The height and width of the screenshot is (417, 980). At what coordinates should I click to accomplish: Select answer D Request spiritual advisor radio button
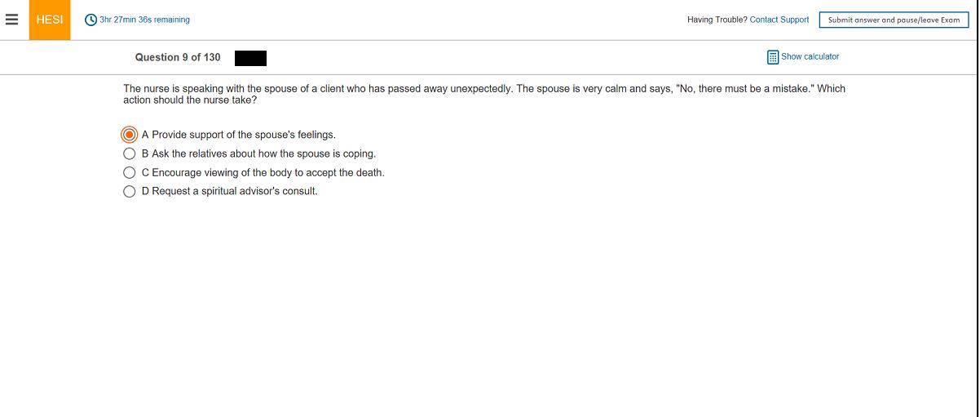pos(129,192)
